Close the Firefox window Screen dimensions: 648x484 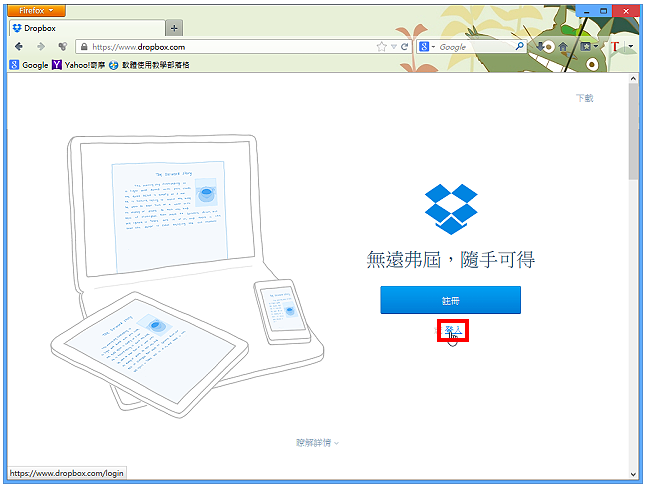pos(626,11)
